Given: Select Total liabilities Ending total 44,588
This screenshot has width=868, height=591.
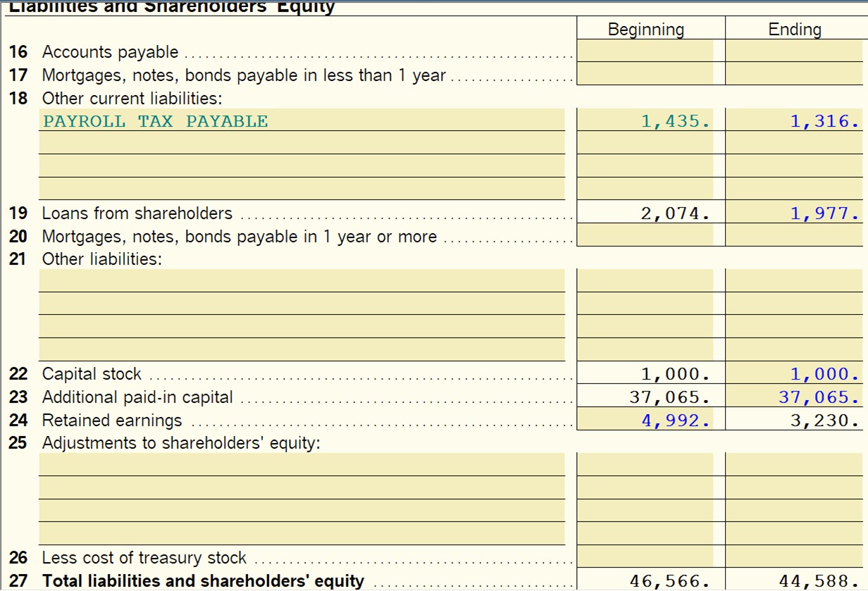Looking at the screenshot, I should pos(793,580).
